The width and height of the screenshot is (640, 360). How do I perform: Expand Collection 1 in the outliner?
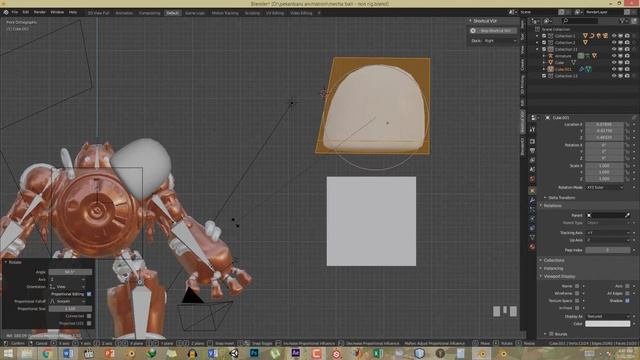click(x=538, y=36)
